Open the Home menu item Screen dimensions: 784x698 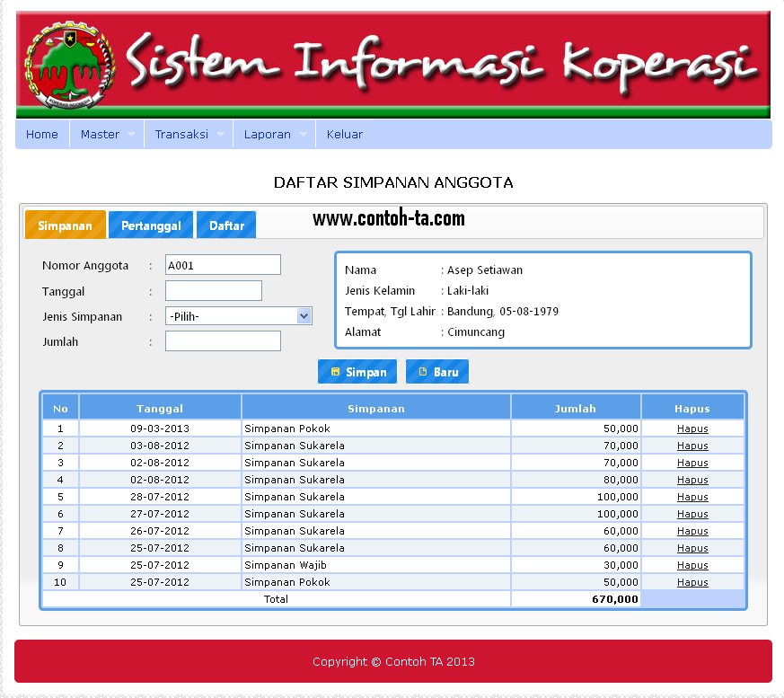(41, 134)
